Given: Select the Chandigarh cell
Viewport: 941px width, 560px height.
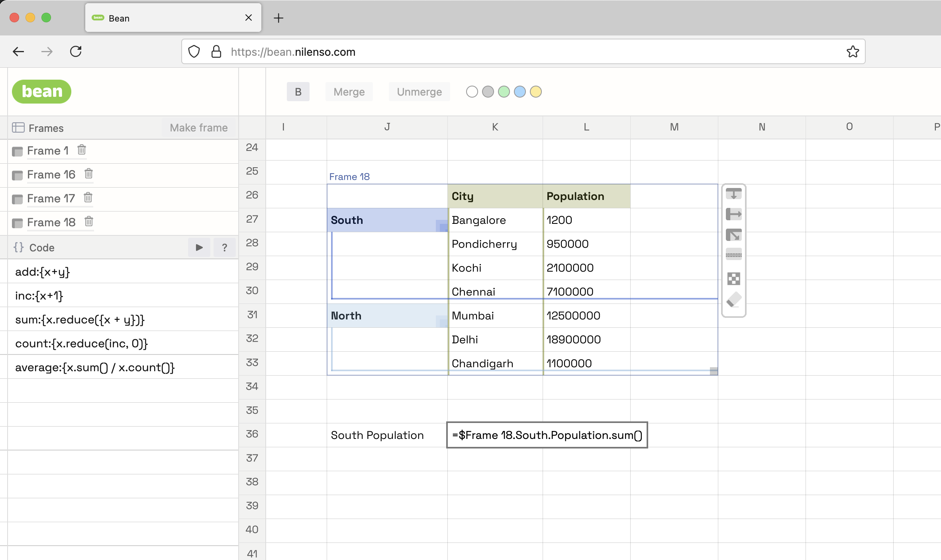Looking at the screenshot, I should click(495, 363).
